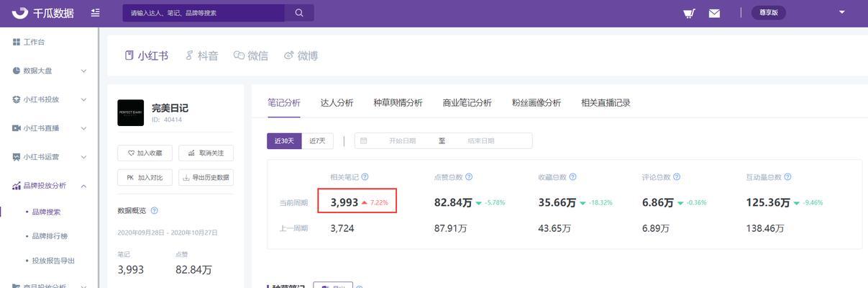This screenshot has height=288, width=868.
Task: Focus the top search input field
Action: pos(204,13)
